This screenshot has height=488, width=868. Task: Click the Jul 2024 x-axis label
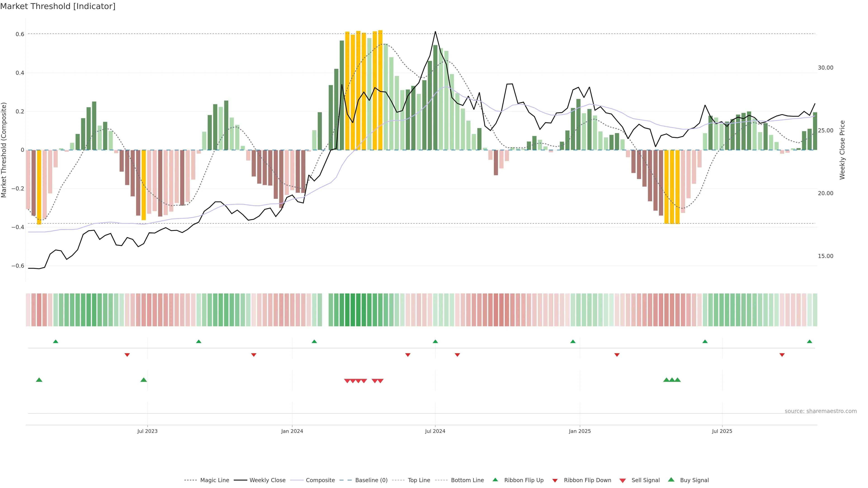[435, 431]
